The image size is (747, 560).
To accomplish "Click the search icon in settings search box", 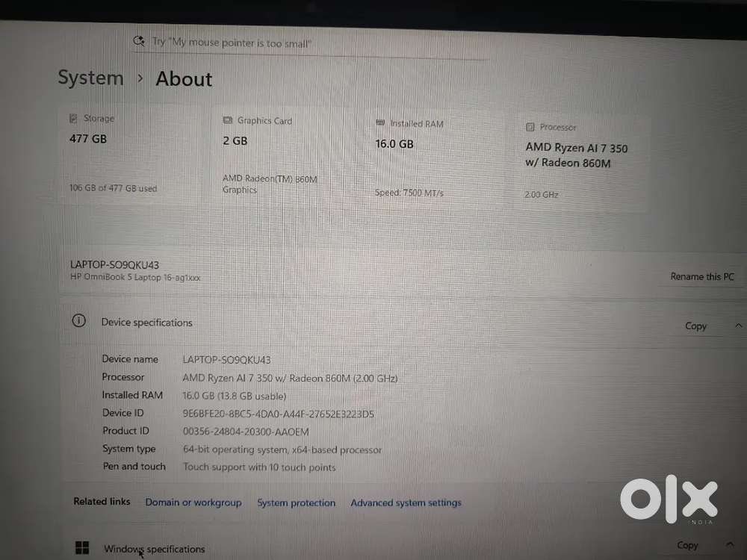I will click(139, 41).
